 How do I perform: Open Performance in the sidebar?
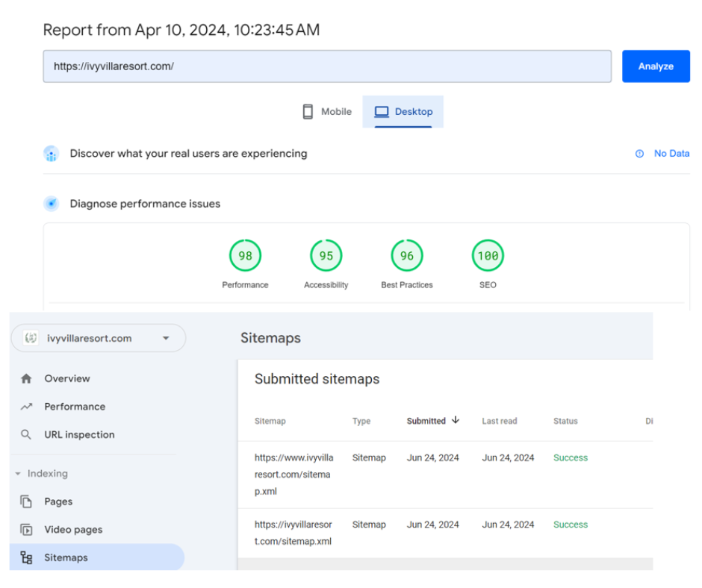coord(74,407)
